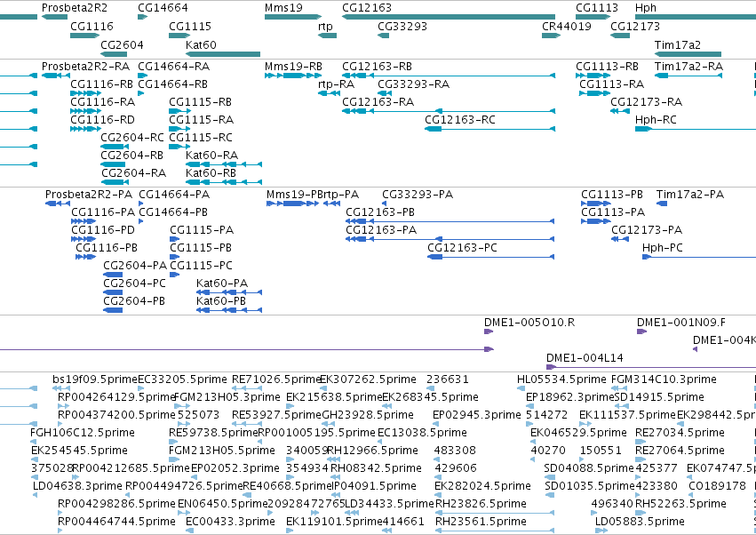756x535 pixels.
Task: Select the RH52263.5prime EST label
Action: tap(680, 504)
